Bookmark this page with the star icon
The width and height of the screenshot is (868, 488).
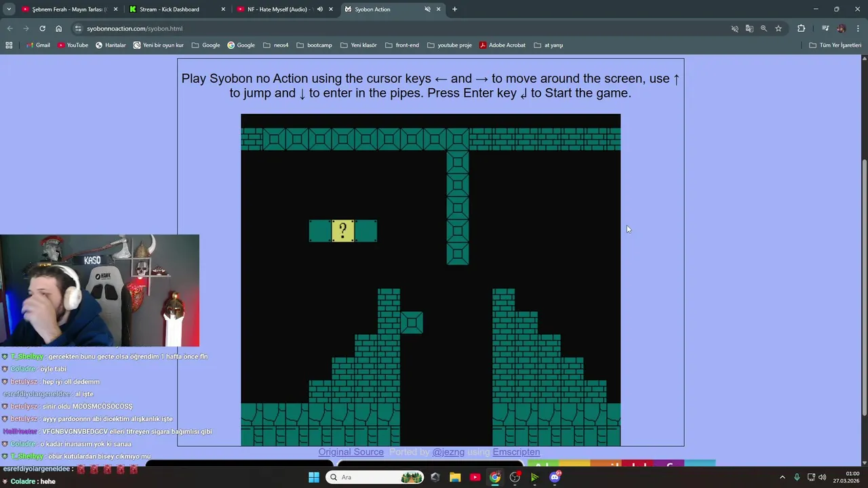778,28
